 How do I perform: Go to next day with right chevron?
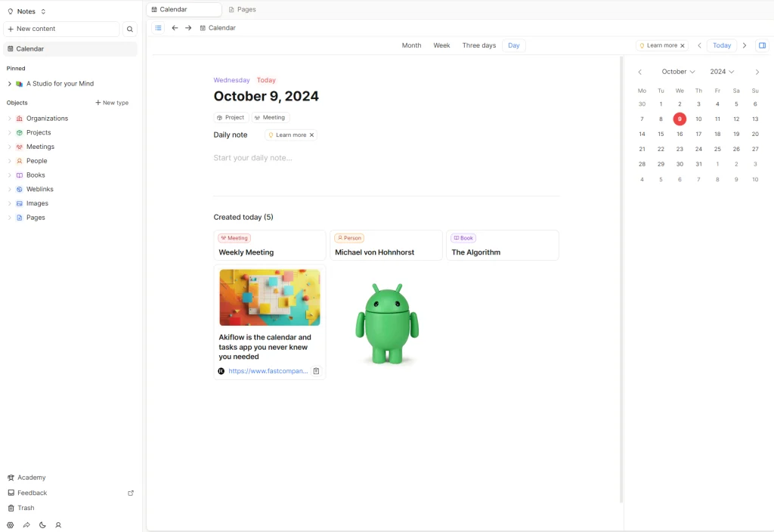(745, 45)
